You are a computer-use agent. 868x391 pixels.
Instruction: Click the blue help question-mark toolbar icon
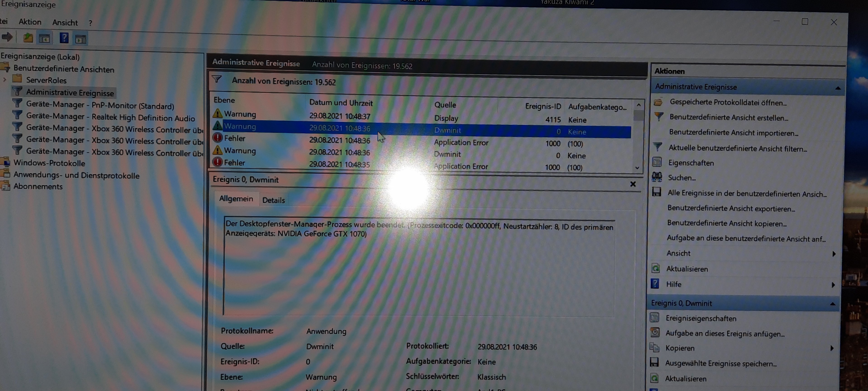[64, 38]
